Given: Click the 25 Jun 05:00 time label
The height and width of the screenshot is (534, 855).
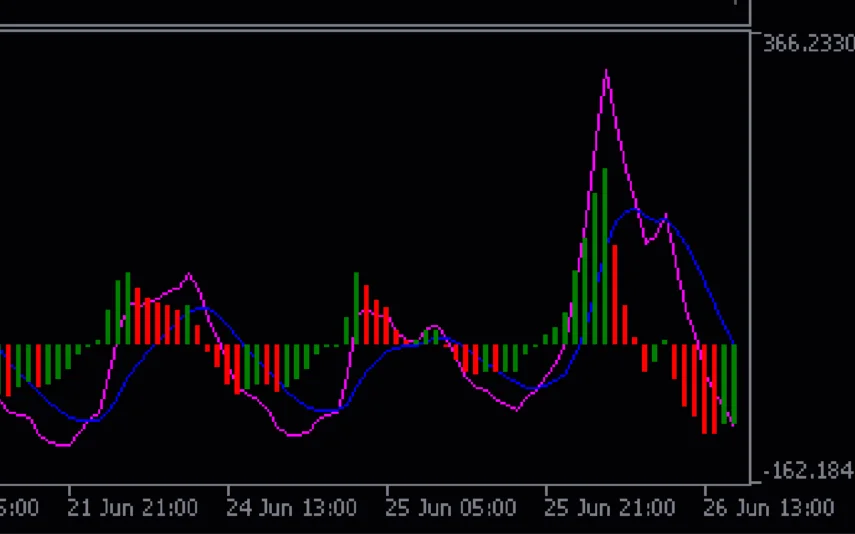Looking at the screenshot, I should pos(450,508).
